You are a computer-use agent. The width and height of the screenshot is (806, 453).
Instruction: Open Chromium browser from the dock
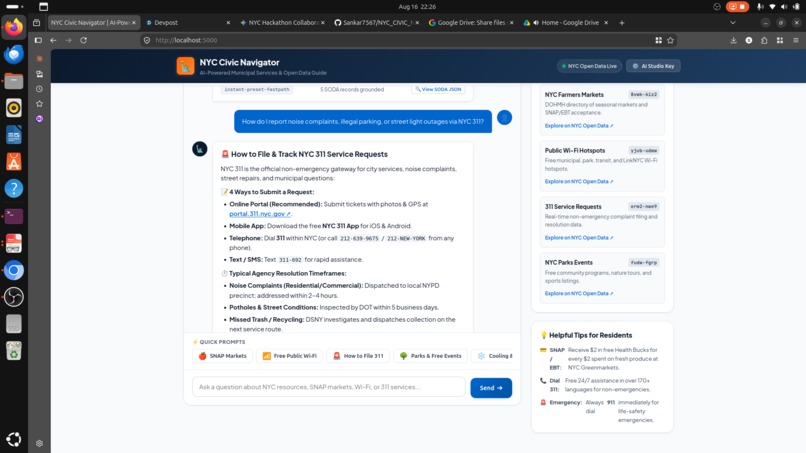point(14,270)
